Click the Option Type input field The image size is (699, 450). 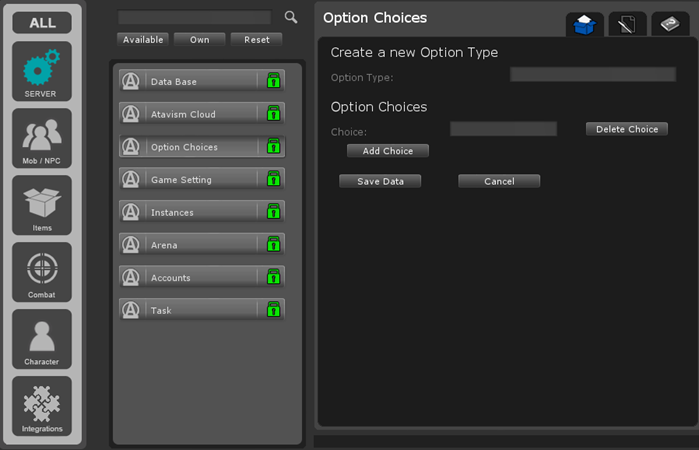pyautogui.click(x=593, y=75)
